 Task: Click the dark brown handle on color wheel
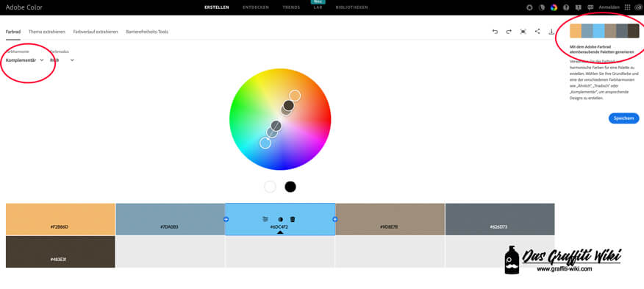tap(289, 106)
